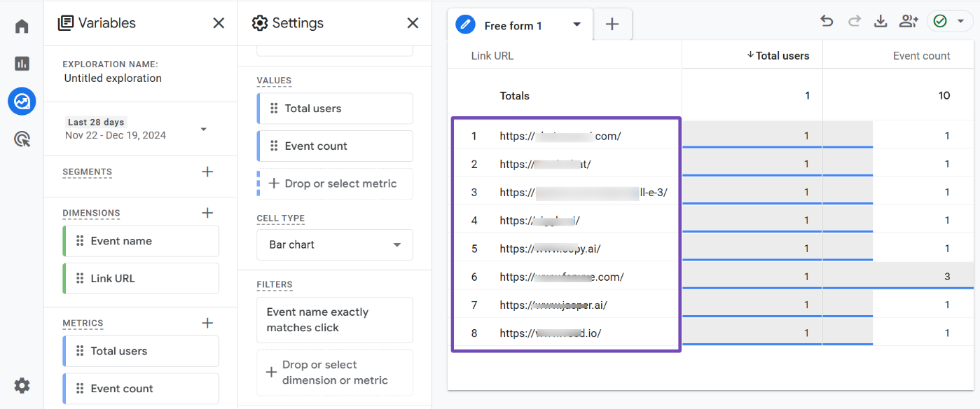Image resolution: width=980 pixels, height=409 pixels.
Task: Open the green checkmark status dropdown
Action: 949,22
